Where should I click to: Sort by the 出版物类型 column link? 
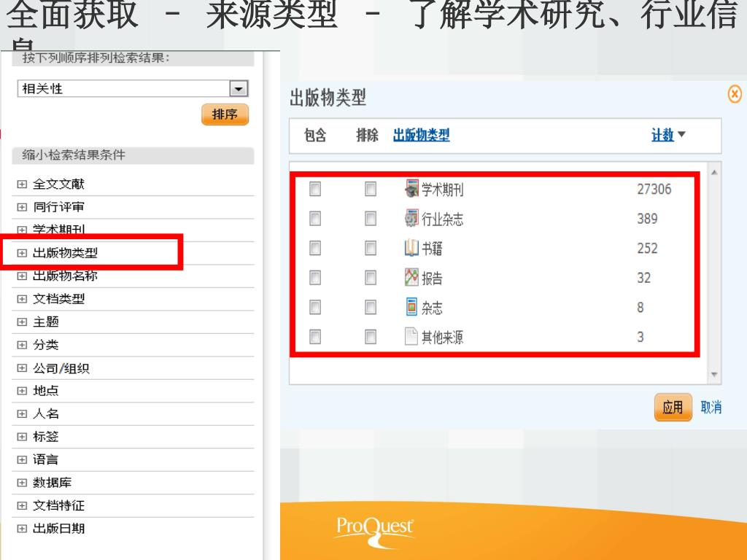point(421,135)
